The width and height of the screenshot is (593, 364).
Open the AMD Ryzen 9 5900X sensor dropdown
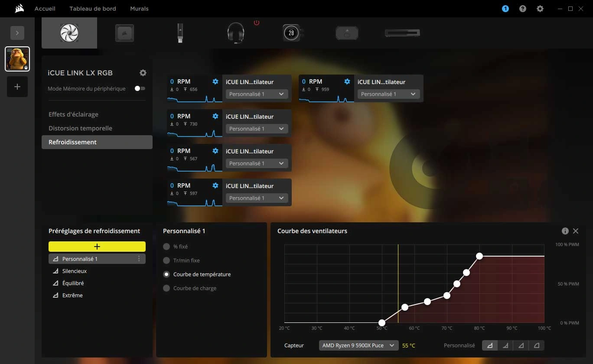click(358, 345)
